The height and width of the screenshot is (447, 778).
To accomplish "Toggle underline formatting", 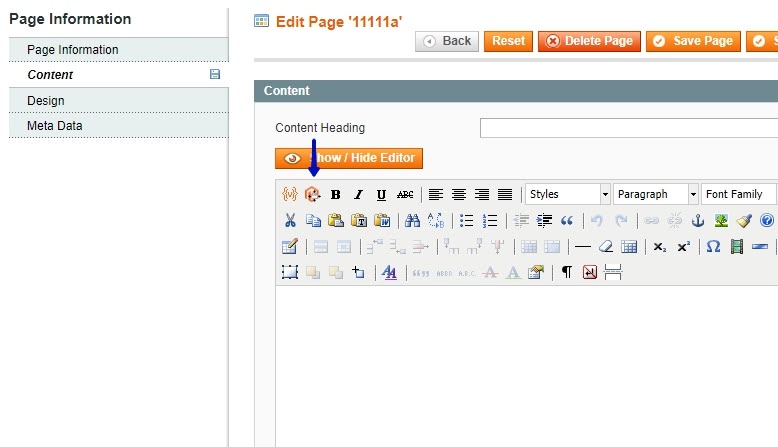I will tap(381, 194).
